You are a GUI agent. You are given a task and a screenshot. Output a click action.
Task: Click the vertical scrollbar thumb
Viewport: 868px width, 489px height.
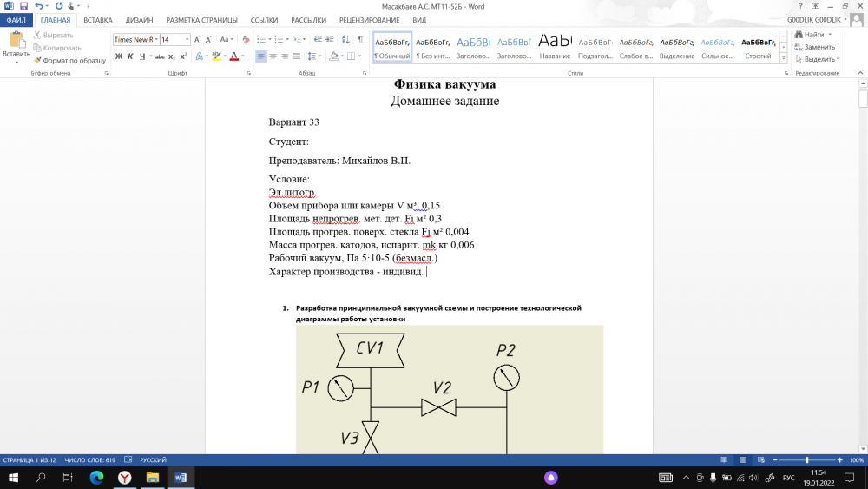(x=863, y=99)
